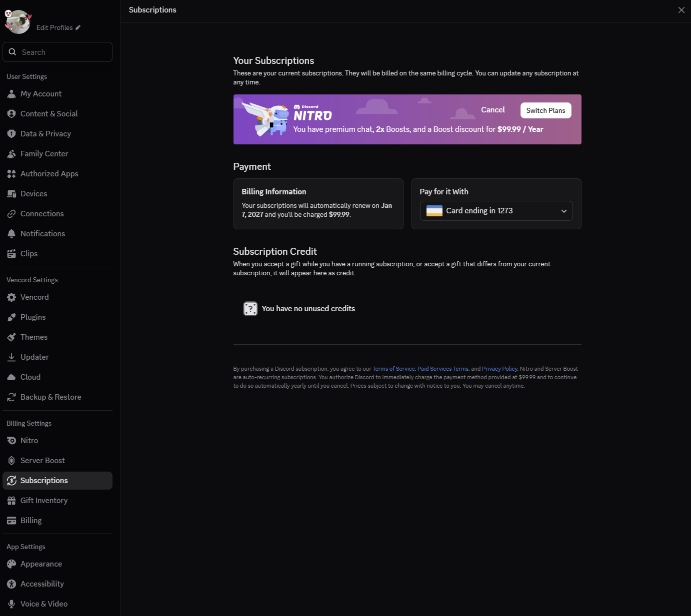Click the Gift Inventory gift icon
Image resolution: width=691 pixels, height=616 pixels.
pyautogui.click(x=11, y=501)
